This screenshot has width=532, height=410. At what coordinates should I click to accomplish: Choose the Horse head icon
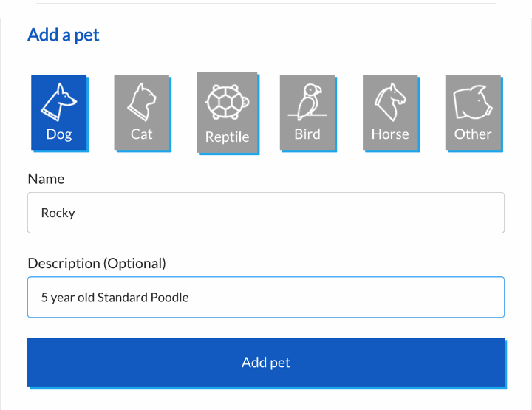click(x=390, y=102)
